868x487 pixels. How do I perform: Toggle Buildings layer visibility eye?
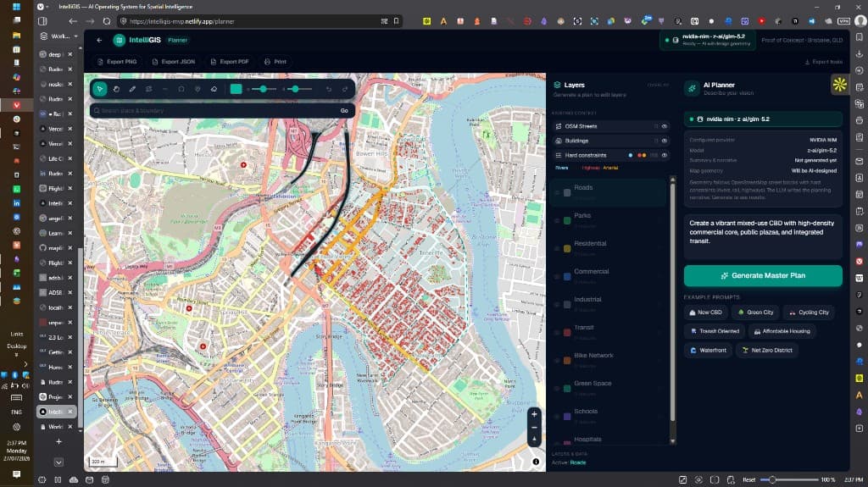665,141
